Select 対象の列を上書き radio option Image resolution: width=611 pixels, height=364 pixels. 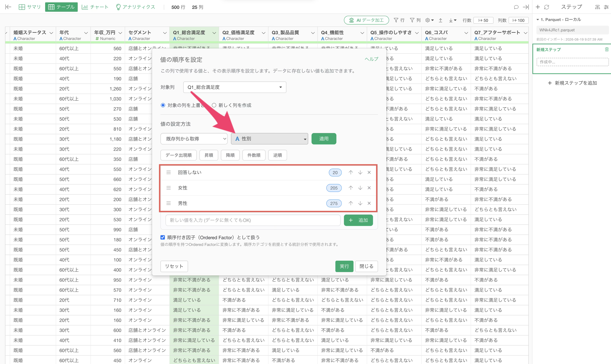pyautogui.click(x=163, y=105)
